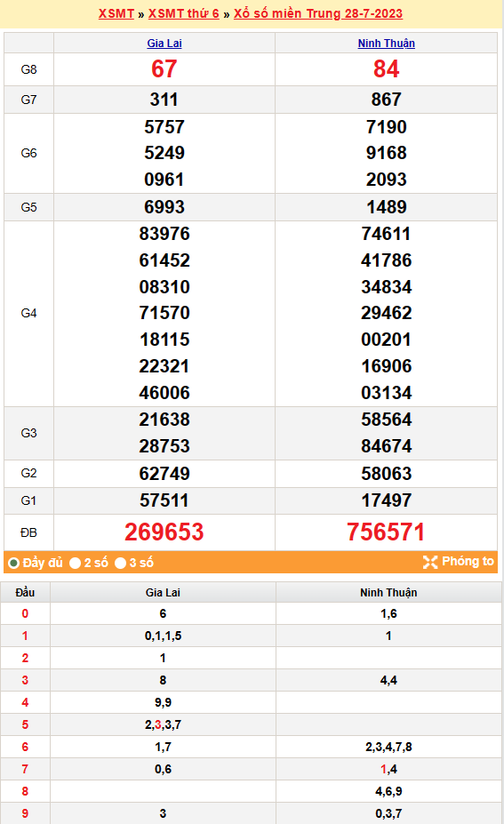
Task: Open the Gia Lai province link
Action: coord(164,43)
